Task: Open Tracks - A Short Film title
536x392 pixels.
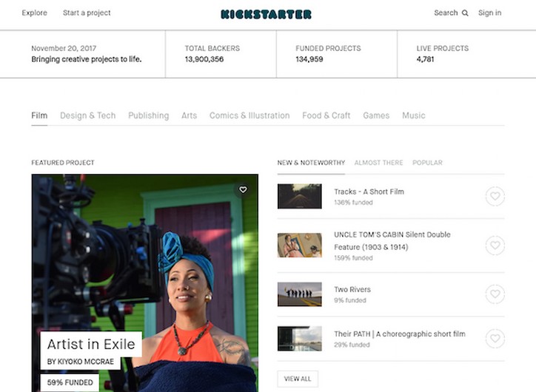Action: (369, 192)
